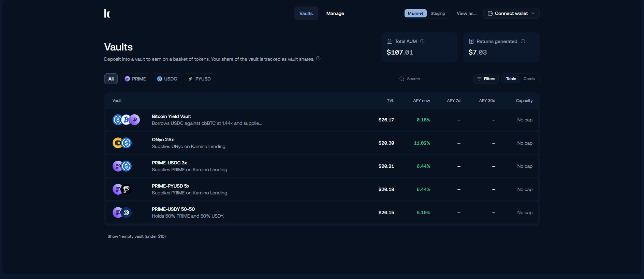644x279 pixels.
Task: Open the Vaults tab
Action: [x=306, y=13]
